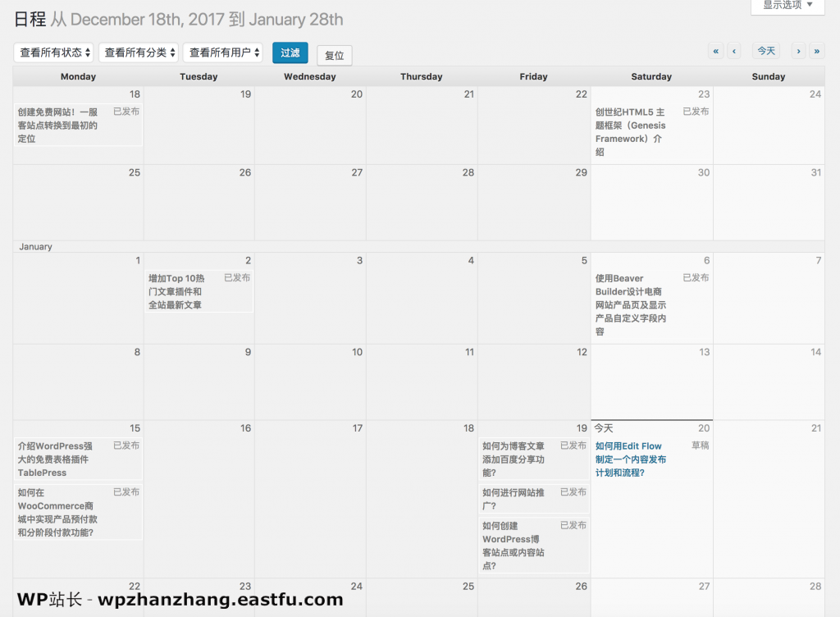Screen dimensions: 840x617
Task: Click the 复位 reset button
Action: point(334,56)
